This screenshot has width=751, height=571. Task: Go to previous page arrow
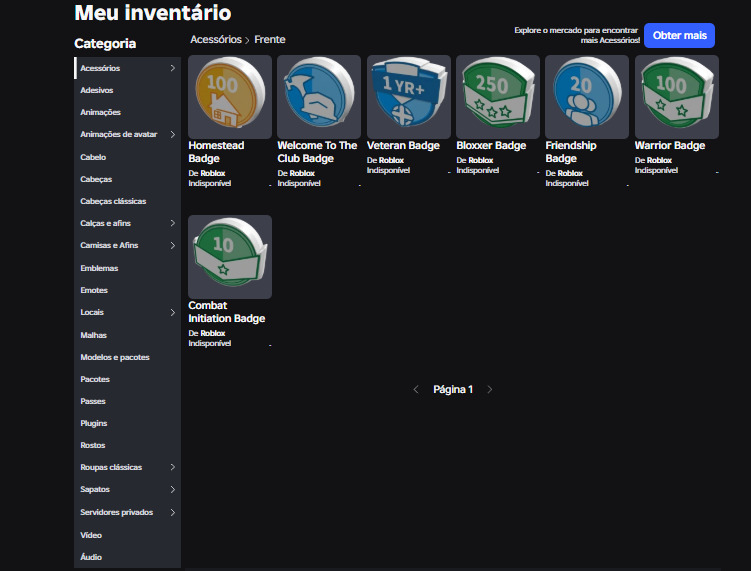pos(416,389)
